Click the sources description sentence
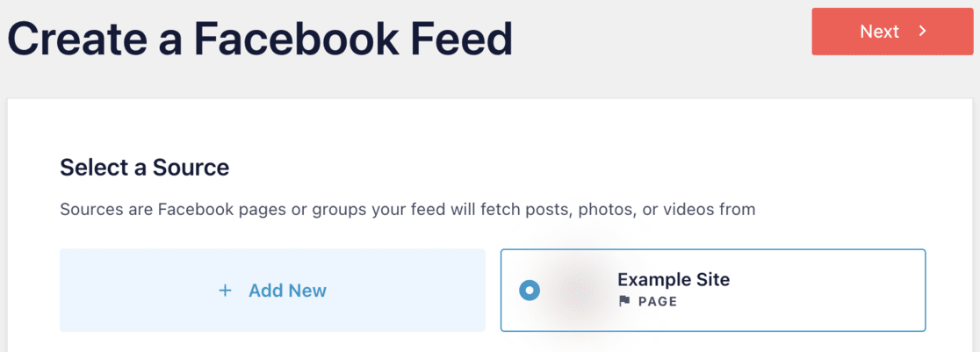This screenshot has width=980, height=352. pos(407,210)
